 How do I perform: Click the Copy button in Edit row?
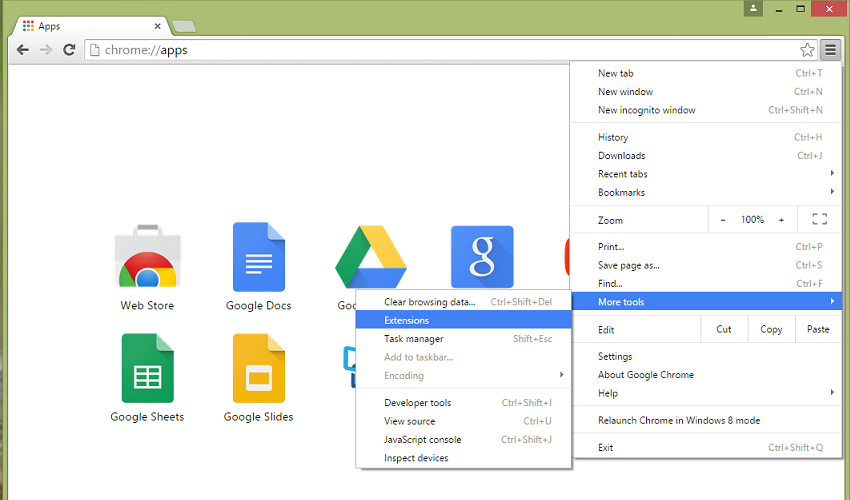[771, 329]
